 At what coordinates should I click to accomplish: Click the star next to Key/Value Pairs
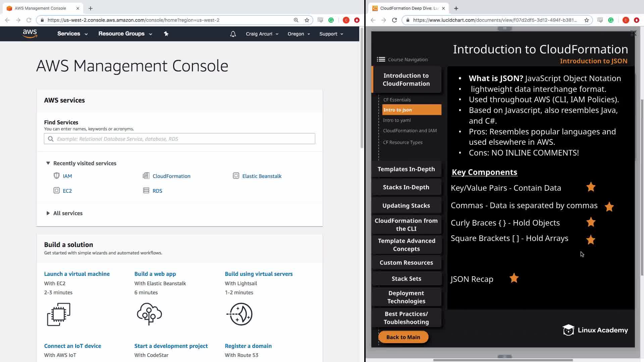pyautogui.click(x=591, y=187)
